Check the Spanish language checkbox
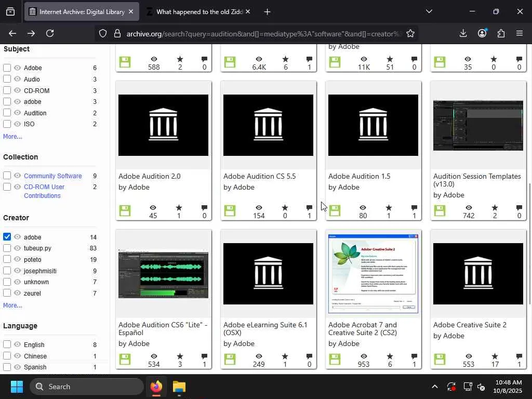The height and width of the screenshot is (399, 532). click(7, 367)
